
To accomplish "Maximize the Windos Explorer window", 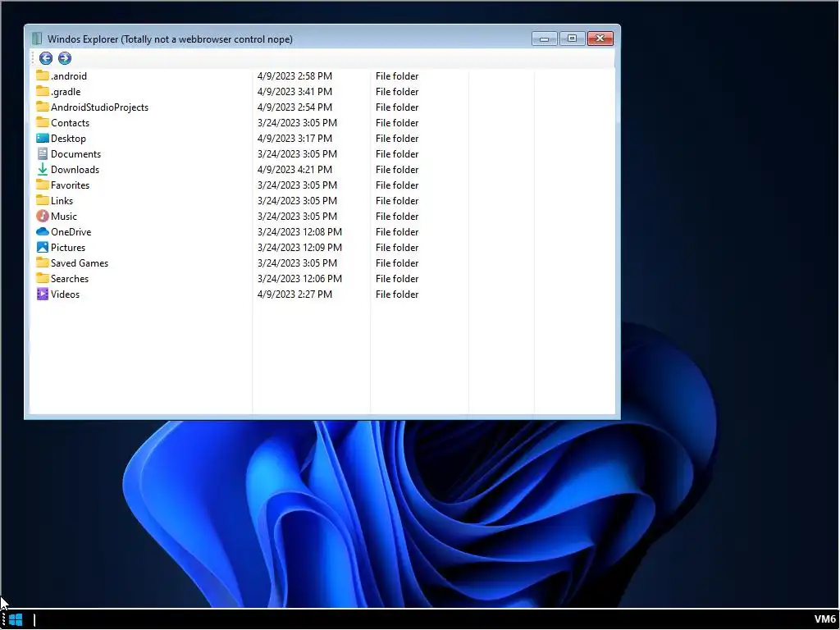I will pos(572,39).
